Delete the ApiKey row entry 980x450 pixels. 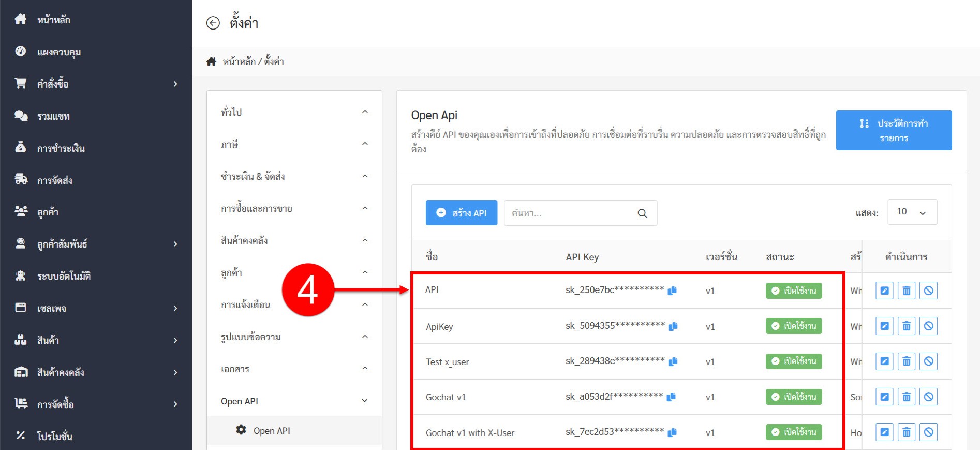907,326
